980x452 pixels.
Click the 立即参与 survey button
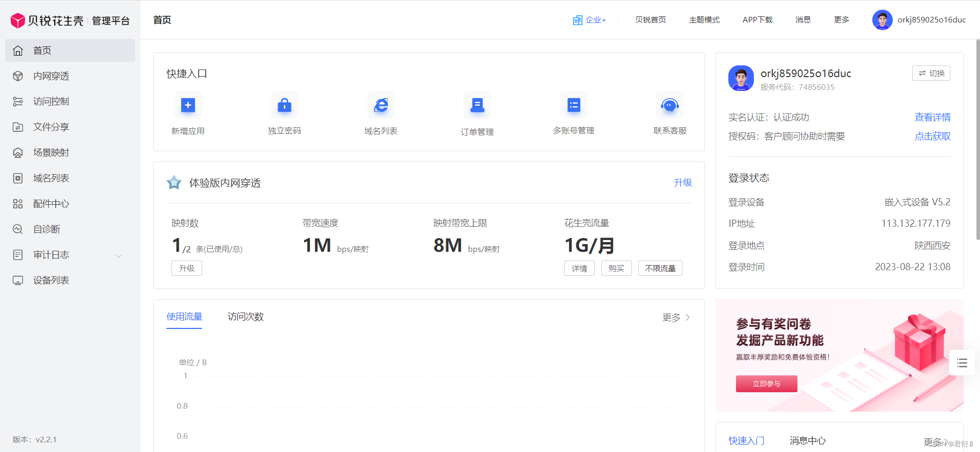coord(767,384)
